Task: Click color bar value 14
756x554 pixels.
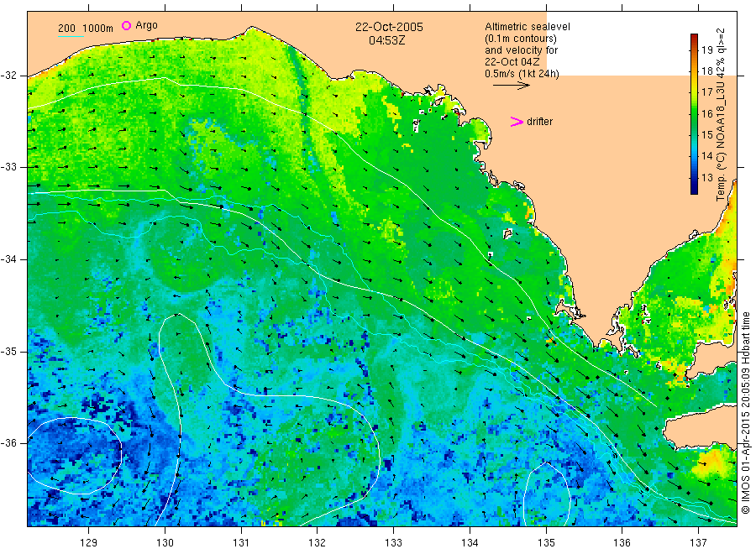Action: [x=706, y=156]
